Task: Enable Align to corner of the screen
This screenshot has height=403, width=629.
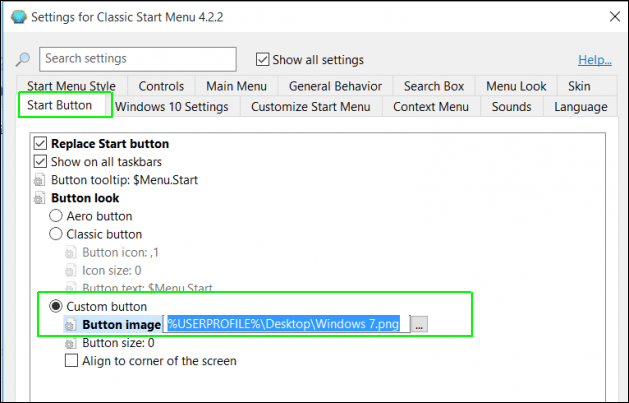Action: tap(71, 361)
